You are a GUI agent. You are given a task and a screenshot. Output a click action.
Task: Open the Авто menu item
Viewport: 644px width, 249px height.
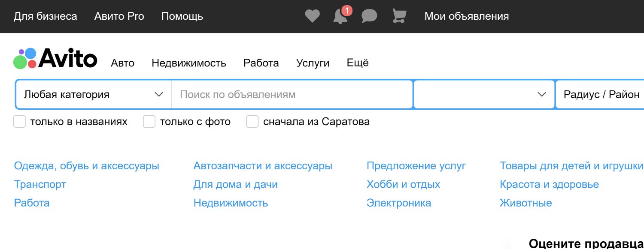click(123, 63)
